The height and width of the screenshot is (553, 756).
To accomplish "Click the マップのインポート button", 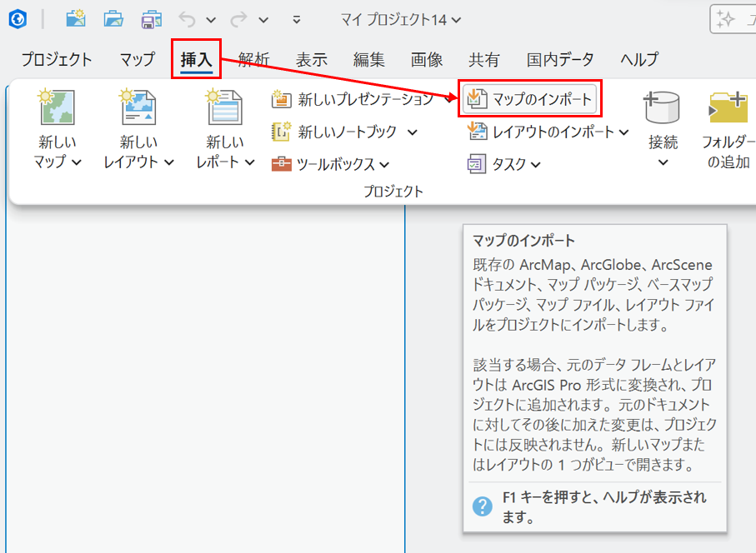I will point(530,99).
